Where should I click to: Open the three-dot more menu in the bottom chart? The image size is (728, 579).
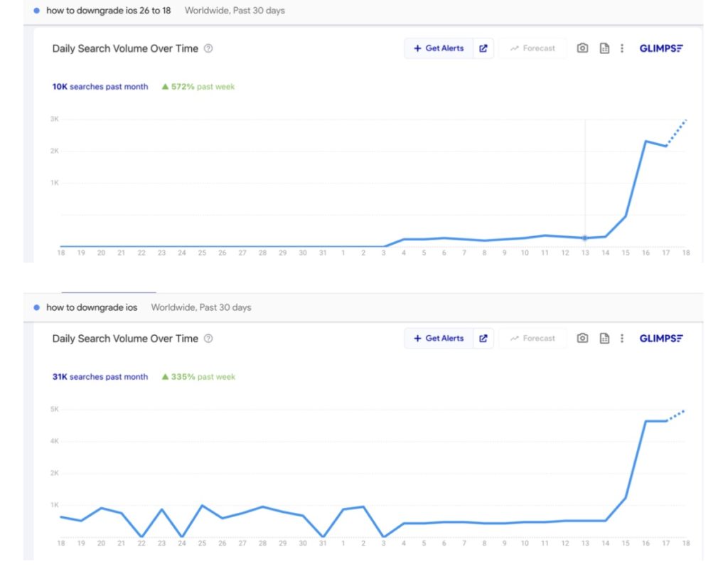coord(622,339)
